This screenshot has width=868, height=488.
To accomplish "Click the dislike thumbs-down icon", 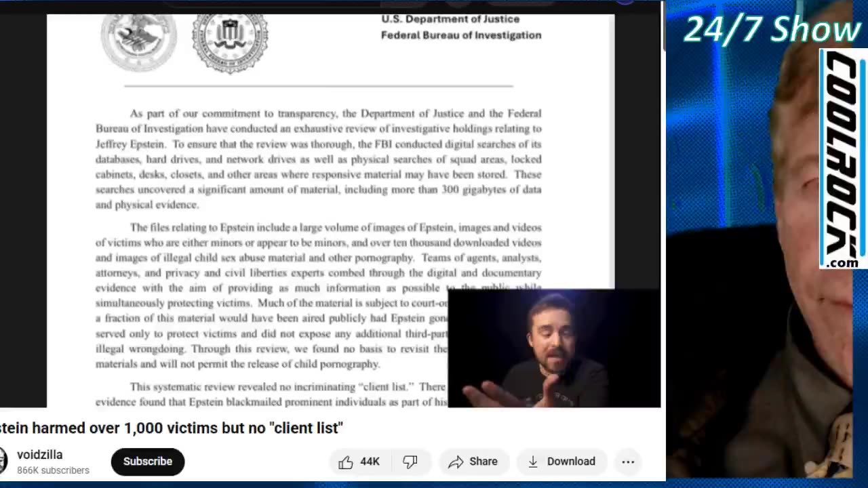I will pos(410,462).
